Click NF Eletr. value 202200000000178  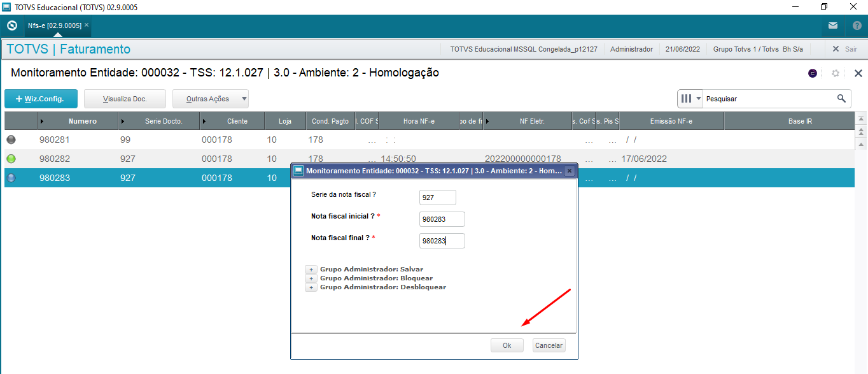tap(522, 159)
